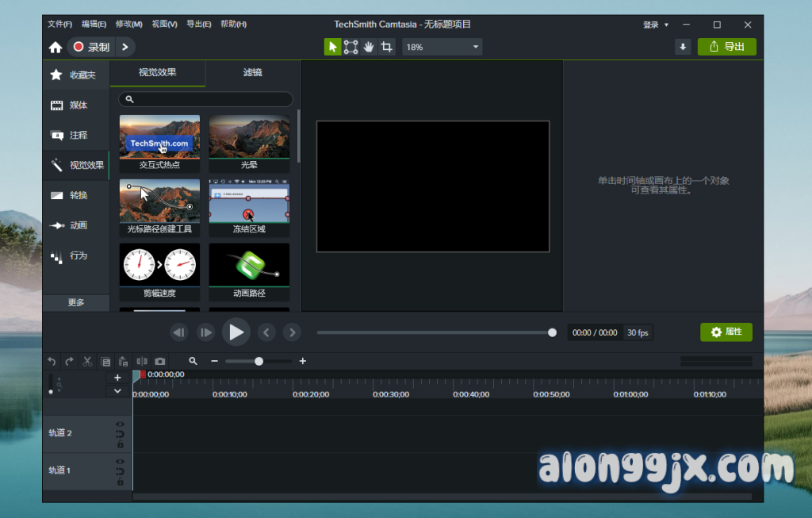Expand the record options arrow
Screen dimensions: 812x518
124,47
